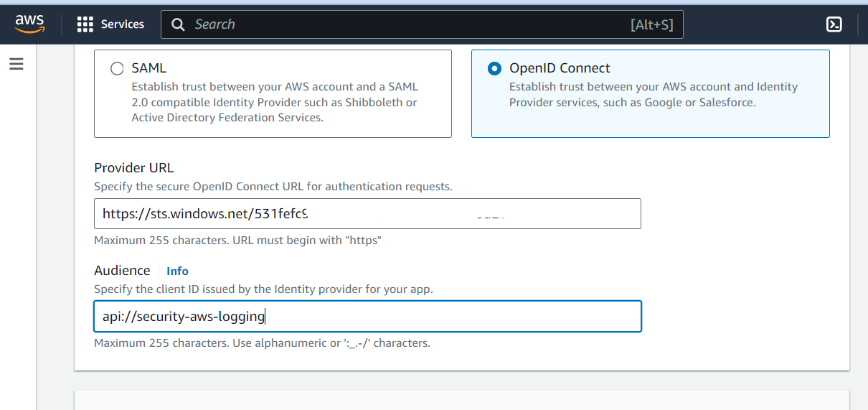Focus the top Search box
The width and height of the screenshot is (868, 410).
point(422,24)
